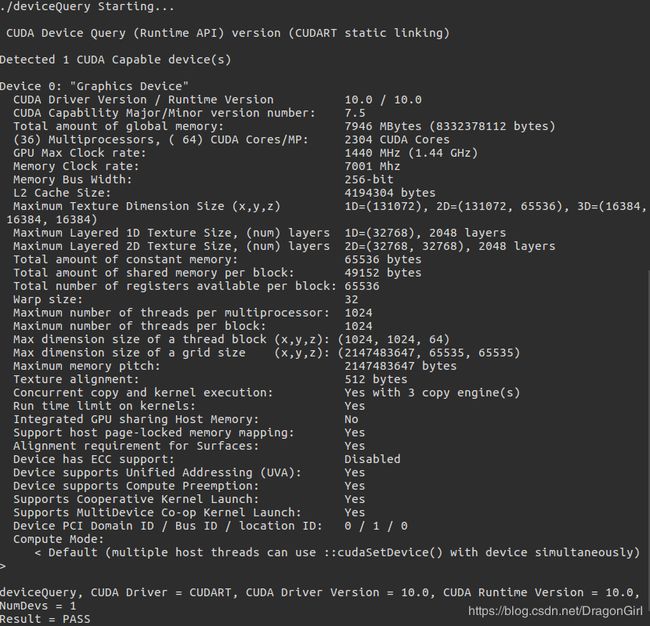
Task: Click the 'Compute Mode:' label
Action: pyautogui.click(x=58, y=539)
